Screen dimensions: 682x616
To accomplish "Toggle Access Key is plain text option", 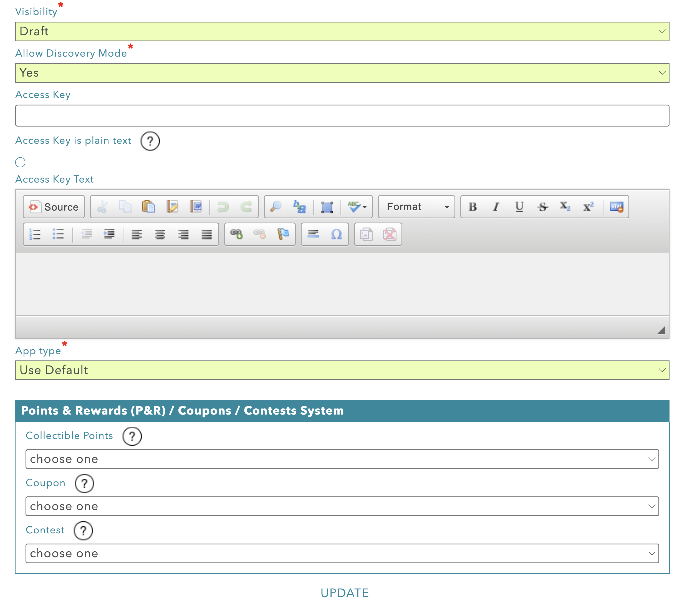I will pyautogui.click(x=20, y=162).
